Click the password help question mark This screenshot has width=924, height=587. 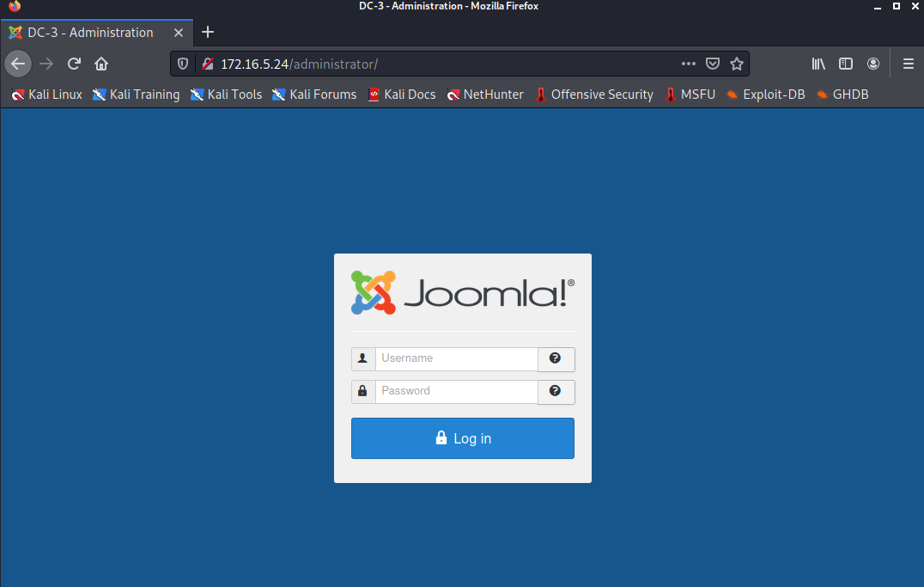point(556,391)
